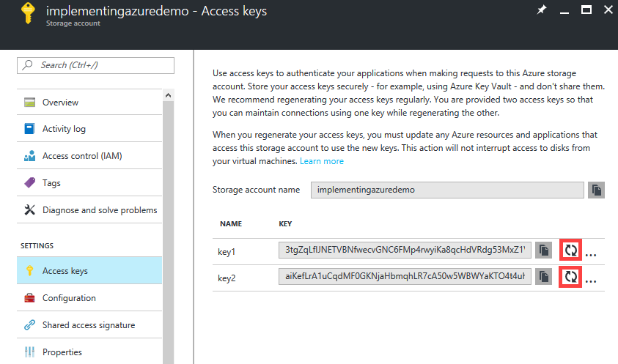Copy the key1 access key
The image size is (618, 364).
pyautogui.click(x=543, y=250)
